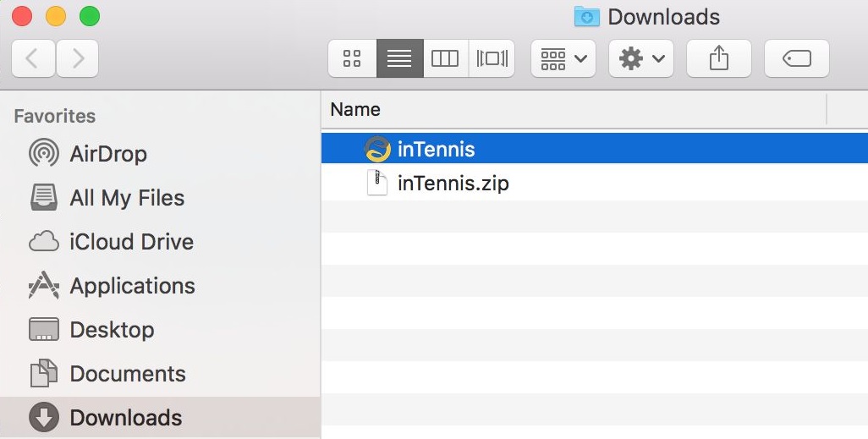This screenshot has height=439, width=868.
Task: Zoom the window with green button
Action: (90, 16)
